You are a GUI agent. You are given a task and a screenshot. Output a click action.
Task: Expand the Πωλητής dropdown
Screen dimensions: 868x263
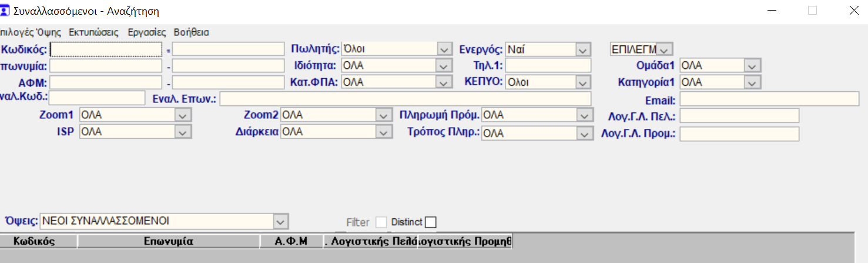444,49
